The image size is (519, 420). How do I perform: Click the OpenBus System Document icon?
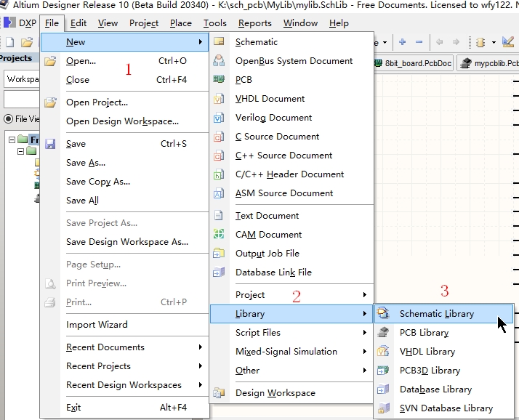pyautogui.click(x=219, y=60)
